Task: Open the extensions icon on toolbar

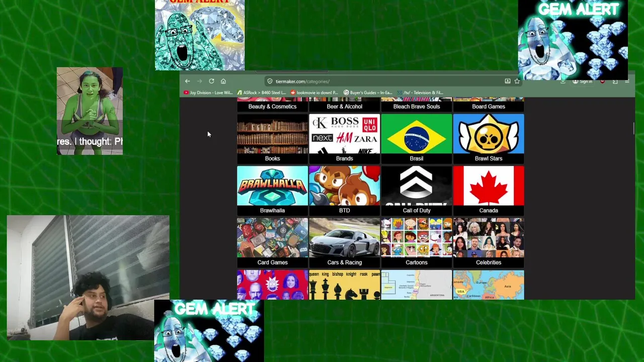Action: [615, 81]
